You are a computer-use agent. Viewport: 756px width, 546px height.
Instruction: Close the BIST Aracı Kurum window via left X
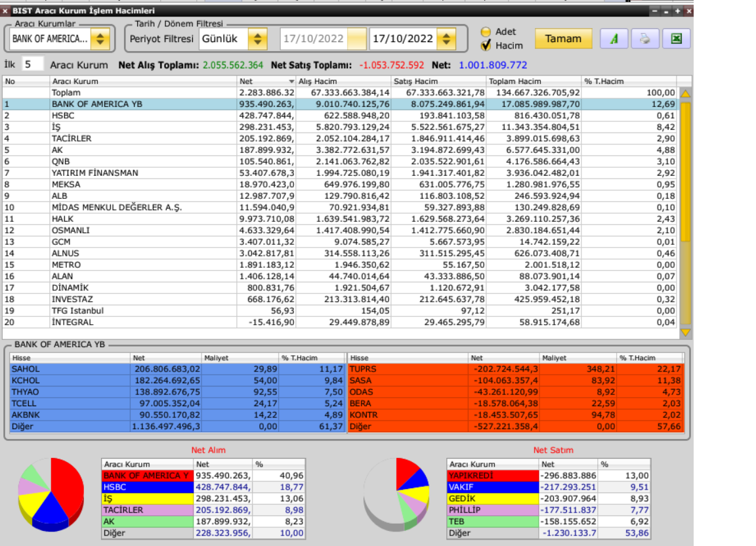(x=5, y=10)
